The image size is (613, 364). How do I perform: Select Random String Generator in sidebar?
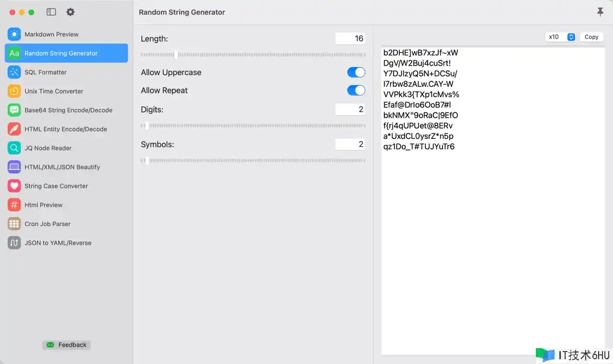pyautogui.click(x=66, y=53)
